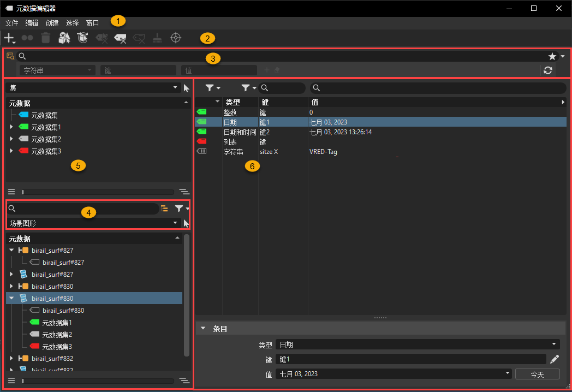Image resolution: width=572 pixels, height=392 pixels.
Task: Open the 字符串 type dropdown
Action: point(58,70)
